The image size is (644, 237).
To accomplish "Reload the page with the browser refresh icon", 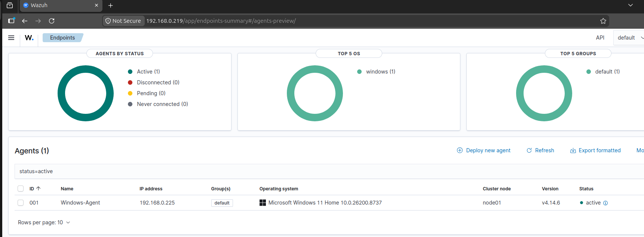I will tap(52, 21).
